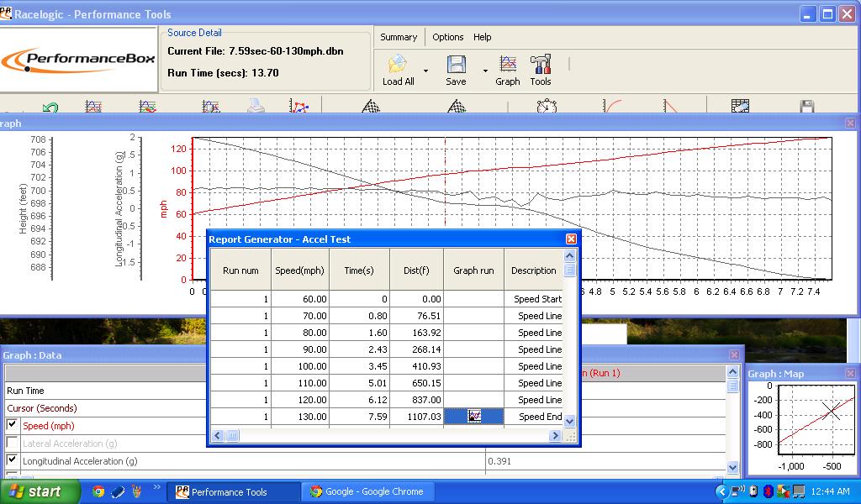Open the Graph window using the Graph toolbar icon
Viewport: 861px width, 504px height.
507,66
